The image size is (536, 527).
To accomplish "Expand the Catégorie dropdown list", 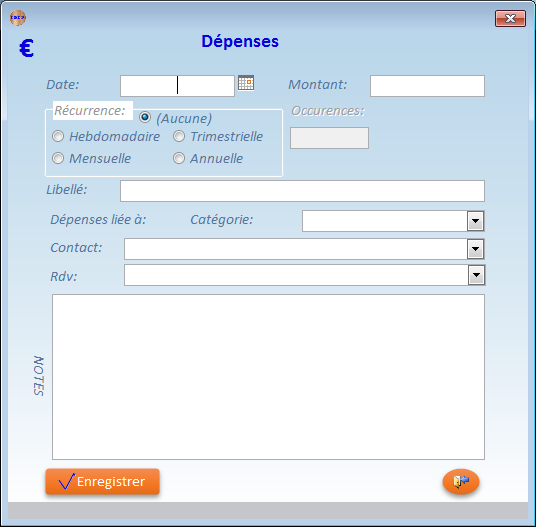I will (475, 221).
